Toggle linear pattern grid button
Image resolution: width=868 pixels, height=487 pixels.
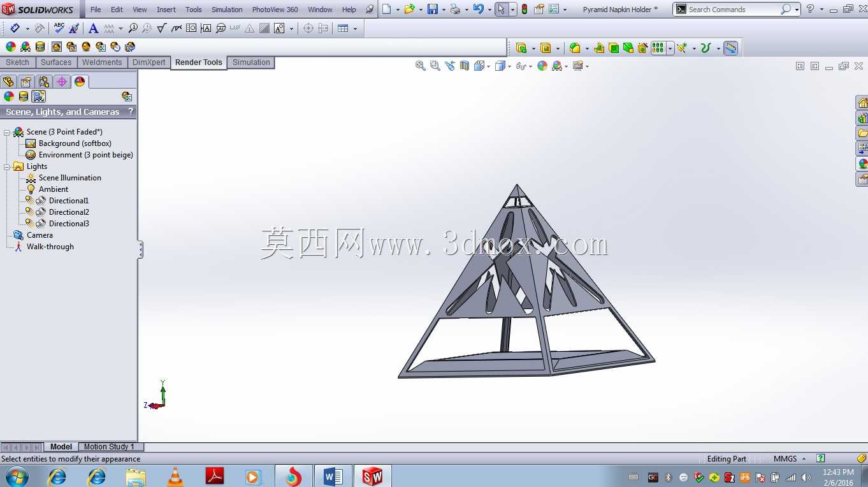[658, 48]
